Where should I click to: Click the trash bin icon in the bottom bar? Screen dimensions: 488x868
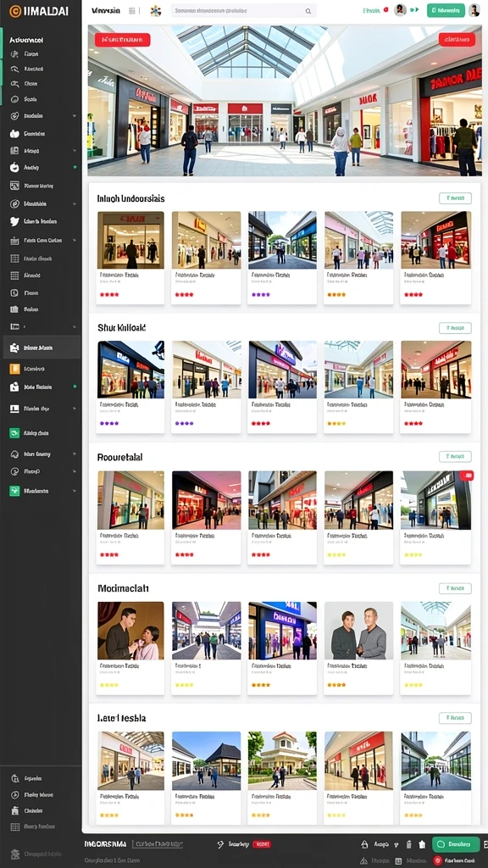click(409, 845)
